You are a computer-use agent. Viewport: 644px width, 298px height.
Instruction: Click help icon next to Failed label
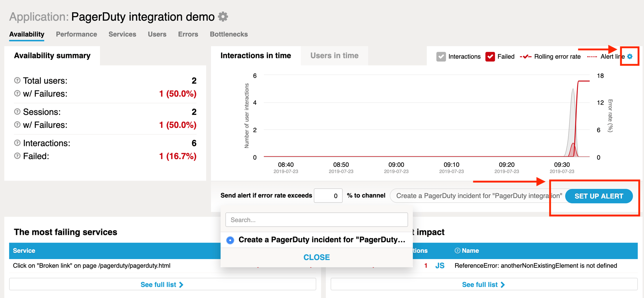click(x=17, y=156)
